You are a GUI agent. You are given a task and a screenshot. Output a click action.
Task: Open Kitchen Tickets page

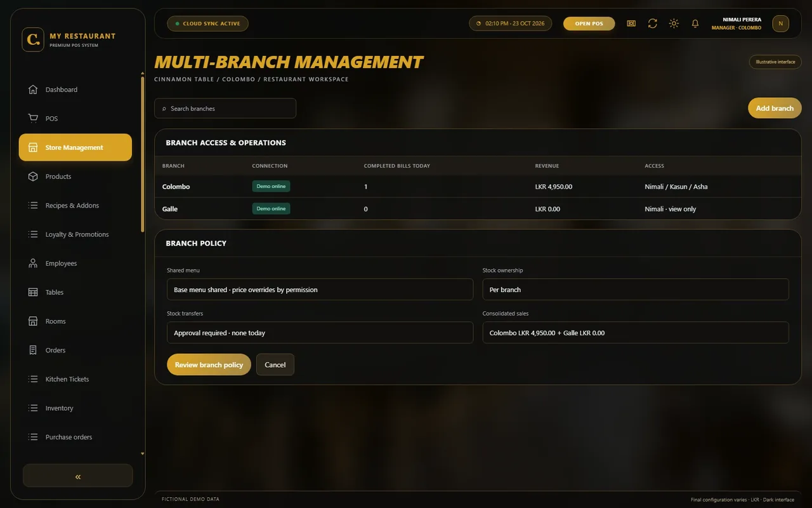click(75, 379)
